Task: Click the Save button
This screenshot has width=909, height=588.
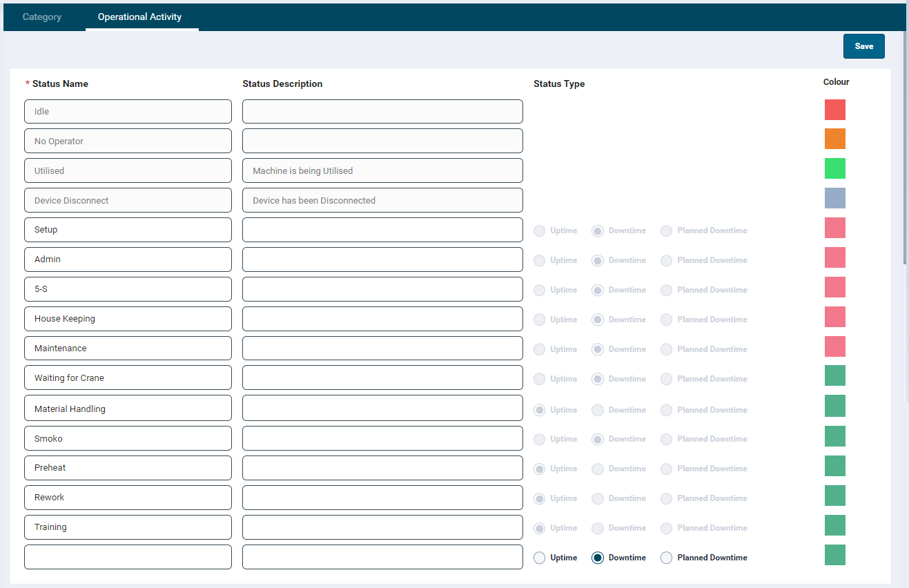Action: point(863,46)
